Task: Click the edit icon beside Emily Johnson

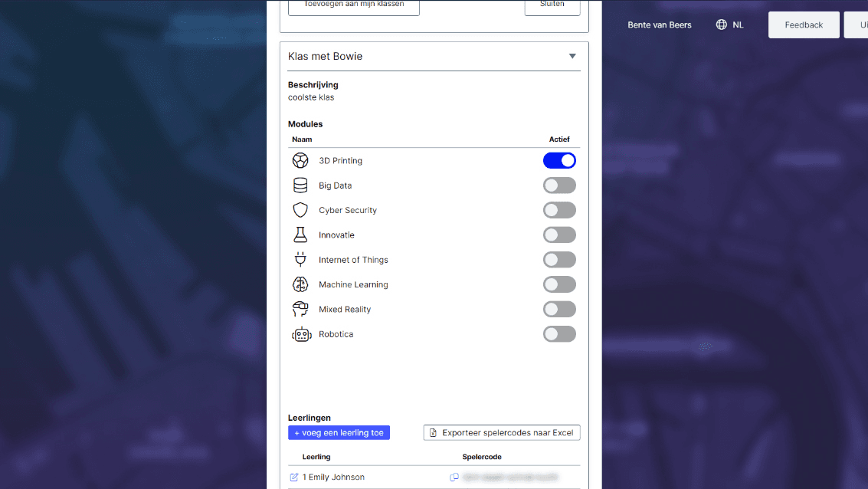Action: pyautogui.click(x=293, y=477)
